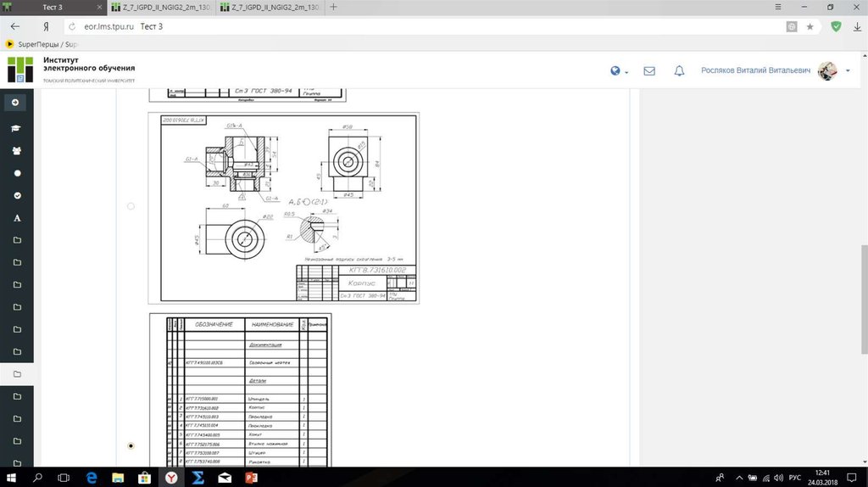This screenshot has height=487, width=868.
Task: Click the Корпус drawing thumbnail
Action: (283, 208)
